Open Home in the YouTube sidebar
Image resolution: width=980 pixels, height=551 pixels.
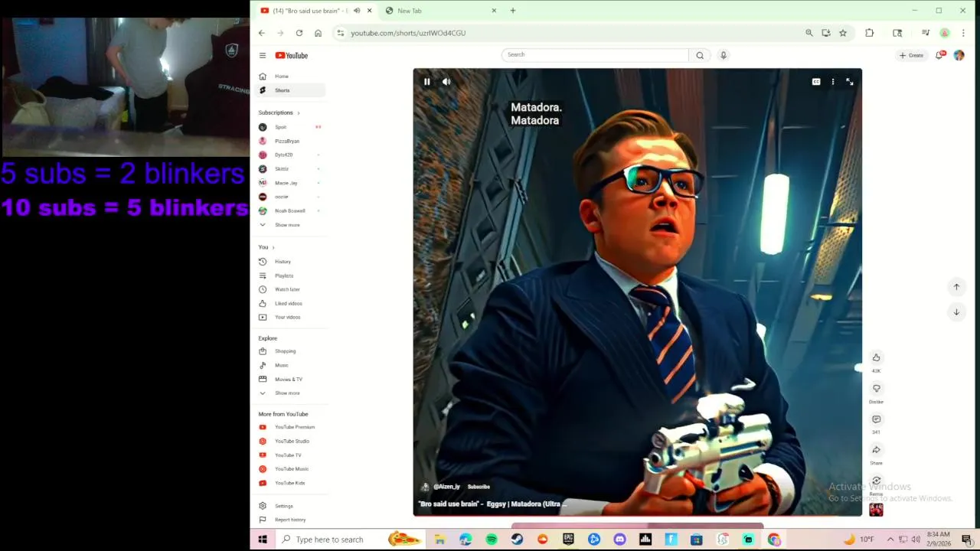coord(291,77)
